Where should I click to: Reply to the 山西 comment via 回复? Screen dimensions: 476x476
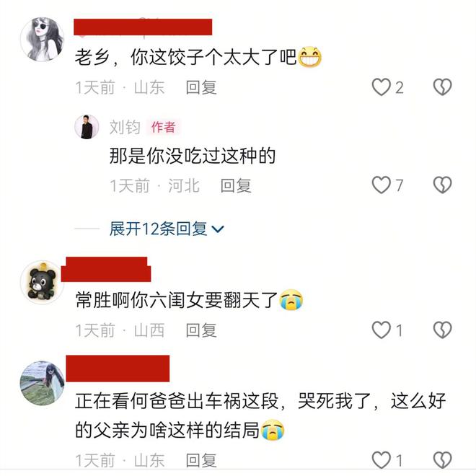(x=201, y=330)
